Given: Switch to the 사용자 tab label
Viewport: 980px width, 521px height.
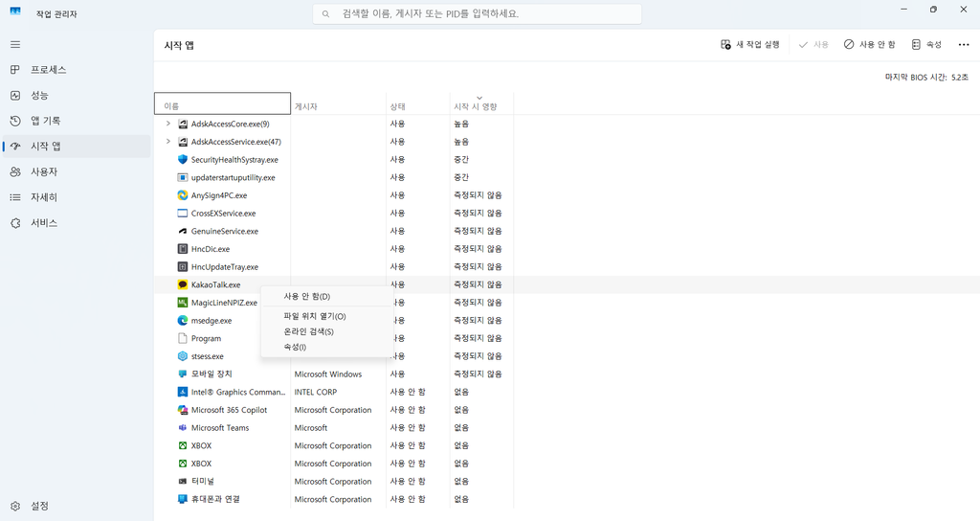Looking at the screenshot, I should (44, 171).
